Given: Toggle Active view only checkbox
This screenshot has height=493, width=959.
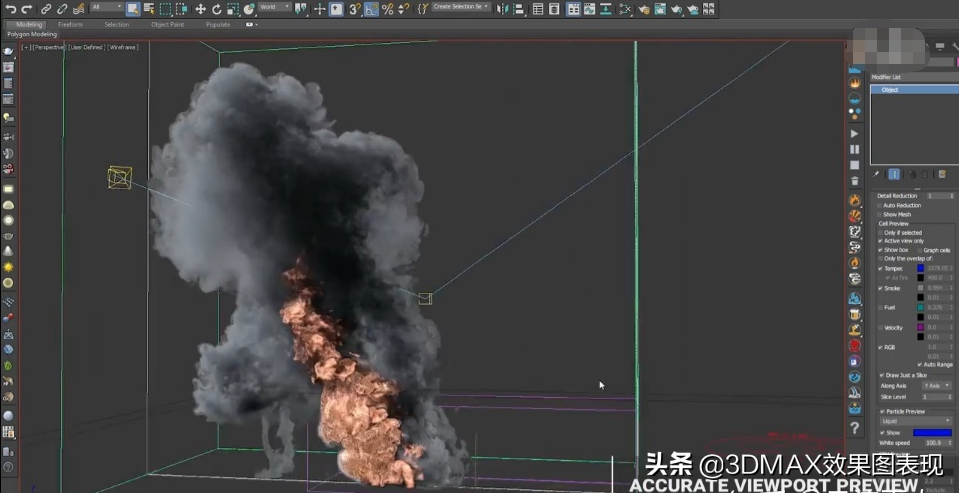Looking at the screenshot, I should click(x=880, y=241).
